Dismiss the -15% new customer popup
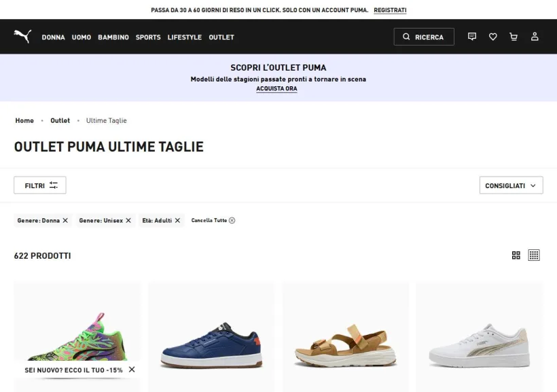 coord(132,370)
